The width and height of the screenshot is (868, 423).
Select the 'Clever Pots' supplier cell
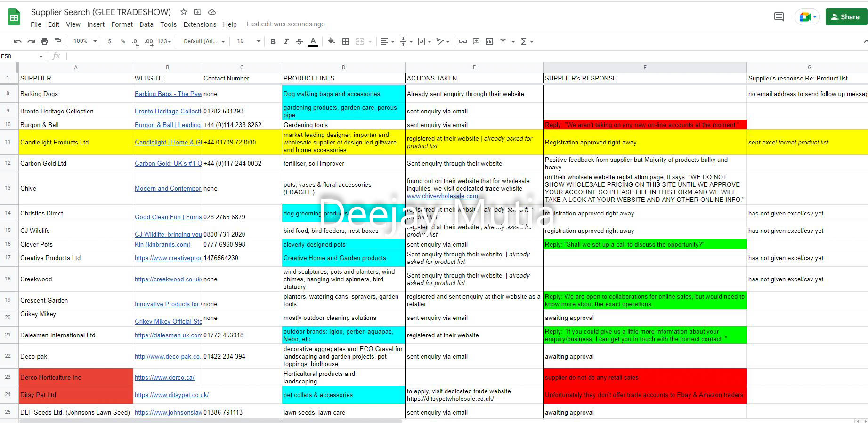[76, 244]
